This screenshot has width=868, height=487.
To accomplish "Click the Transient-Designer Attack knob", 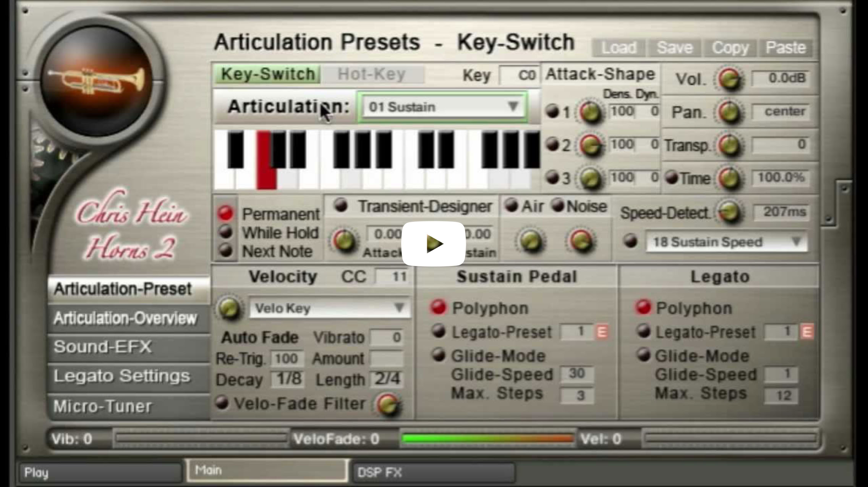I will click(x=345, y=241).
